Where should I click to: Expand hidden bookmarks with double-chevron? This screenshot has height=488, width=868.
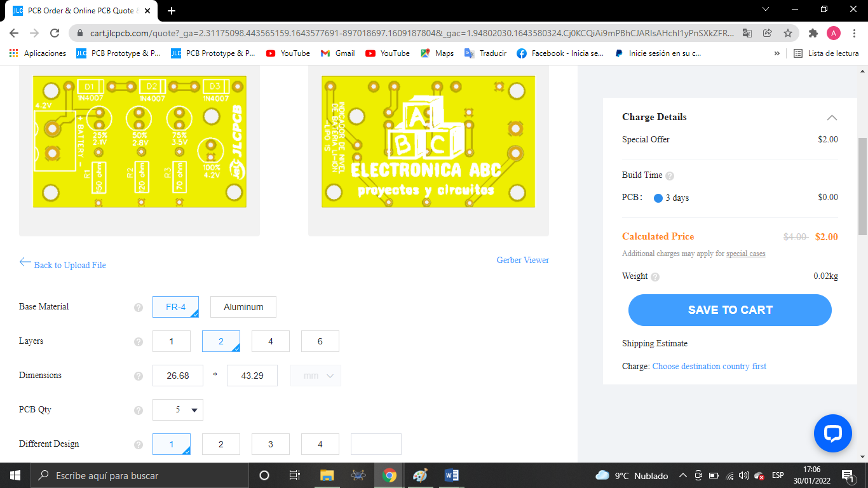(x=776, y=53)
